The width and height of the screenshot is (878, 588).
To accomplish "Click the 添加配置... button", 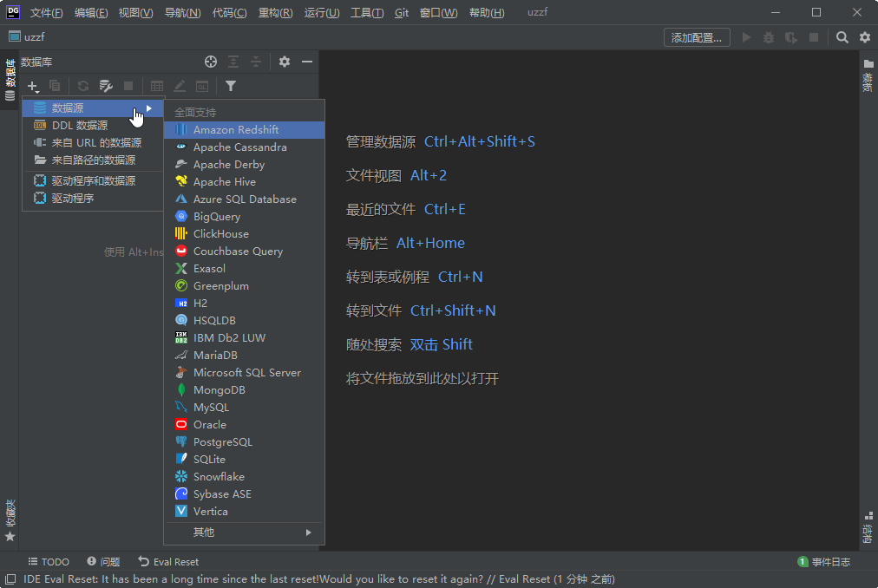I will click(x=697, y=37).
